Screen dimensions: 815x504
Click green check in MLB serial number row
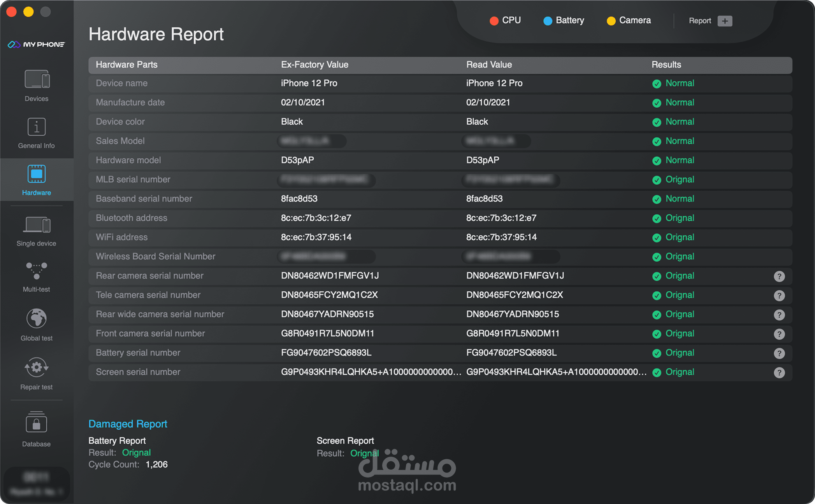click(657, 180)
